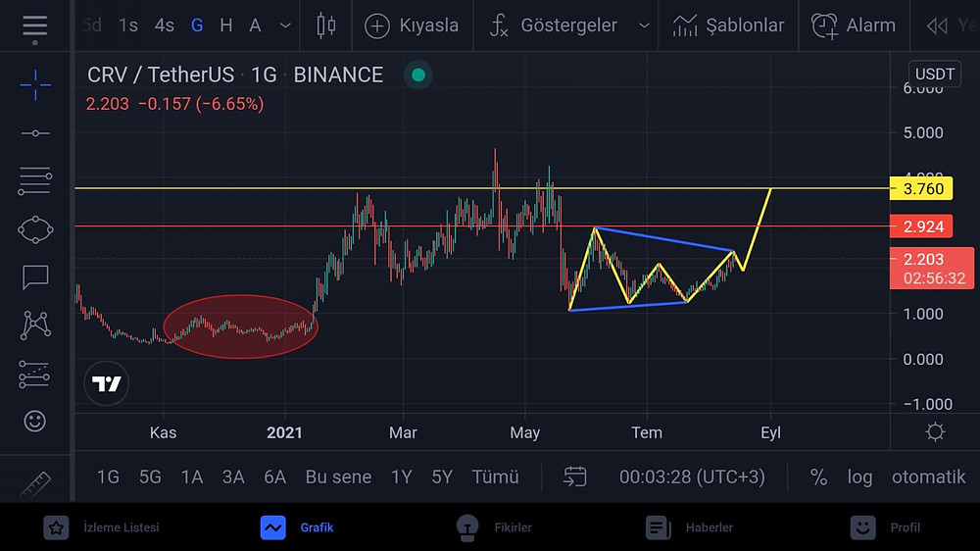Click the Kıyasla compare button
Screen dimensions: 980x551
click(x=412, y=25)
